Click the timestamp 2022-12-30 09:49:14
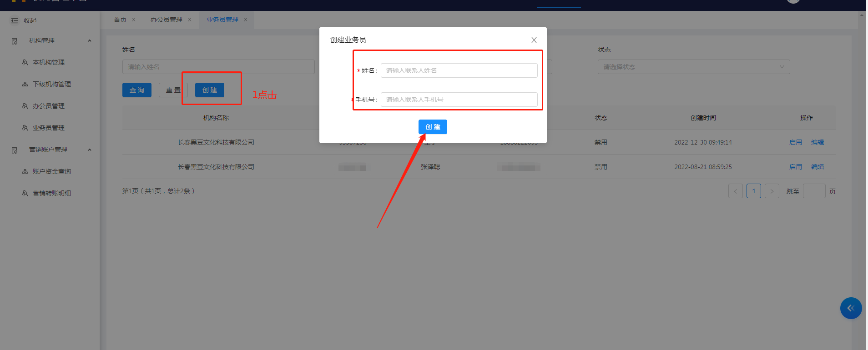The height and width of the screenshot is (350, 868). (x=703, y=142)
